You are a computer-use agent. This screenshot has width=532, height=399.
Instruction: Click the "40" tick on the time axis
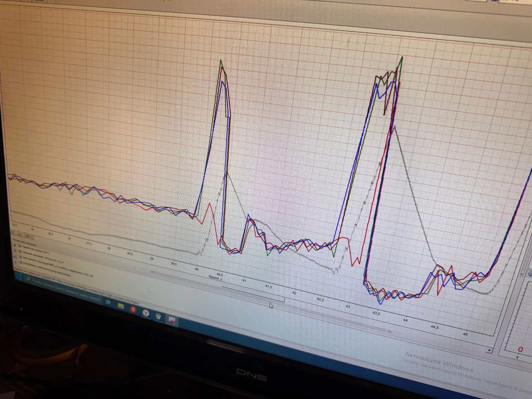(197, 269)
